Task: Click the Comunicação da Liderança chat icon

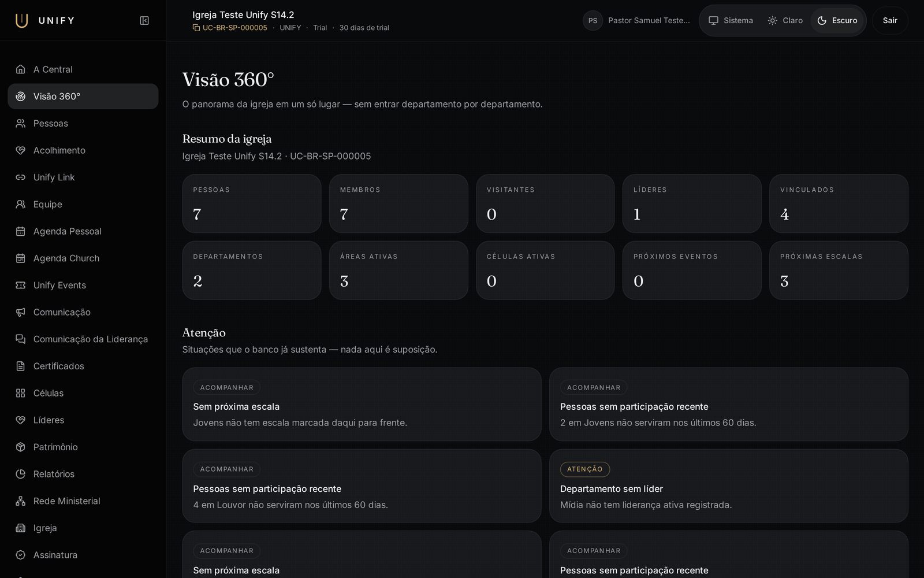Action: pos(21,339)
